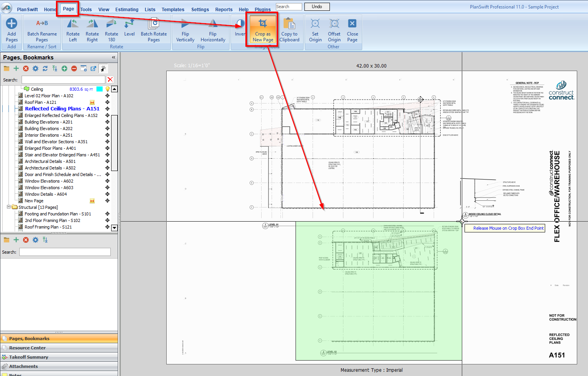Click the PlanSwift application logo button
The image size is (588, 376).
(x=7, y=8)
